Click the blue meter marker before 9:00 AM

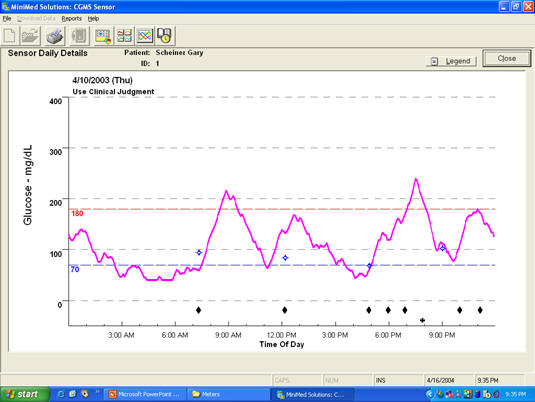(x=199, y=253)
